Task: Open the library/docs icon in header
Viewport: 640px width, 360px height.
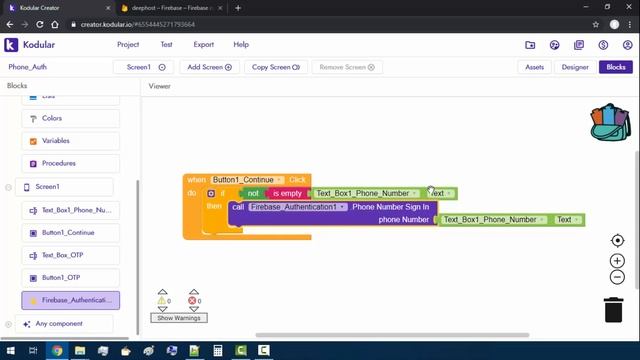Action: coord(579,45)
